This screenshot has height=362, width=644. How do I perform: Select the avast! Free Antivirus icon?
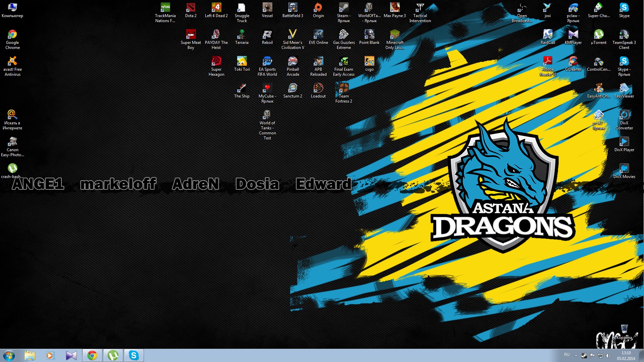pos(12,62)
